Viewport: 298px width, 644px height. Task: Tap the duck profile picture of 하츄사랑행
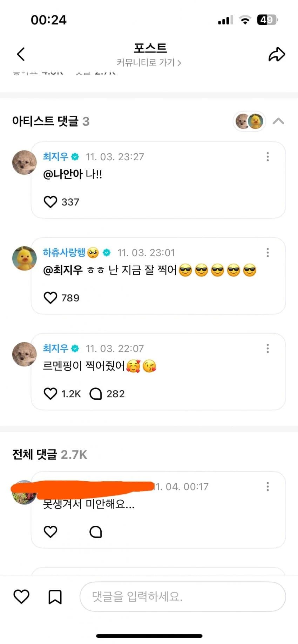pos(25,258)
